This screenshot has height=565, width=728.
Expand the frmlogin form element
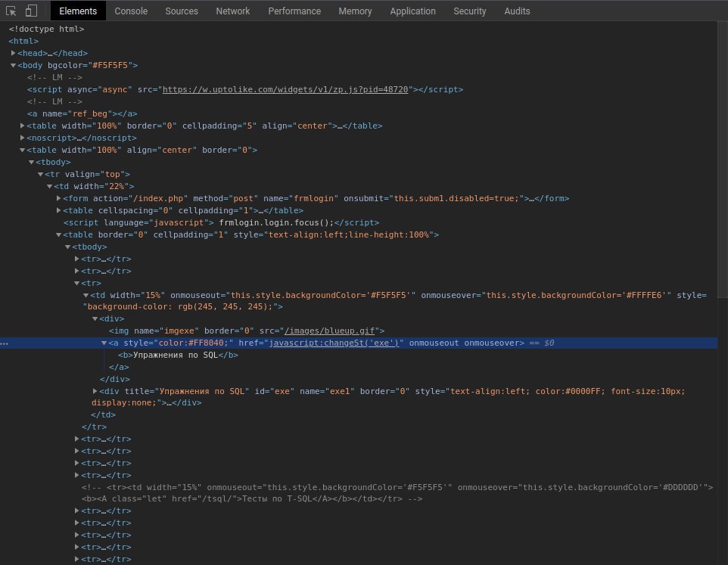pos(59,198)
